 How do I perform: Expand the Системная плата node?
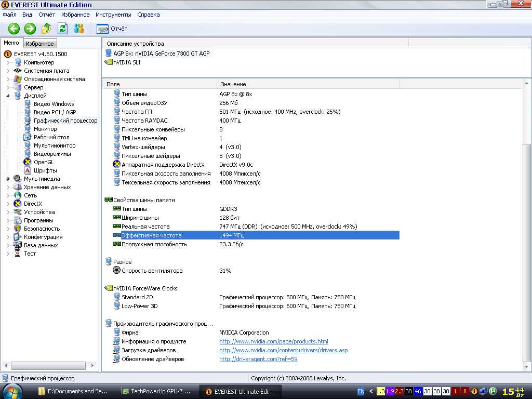(x=8, y=71)
